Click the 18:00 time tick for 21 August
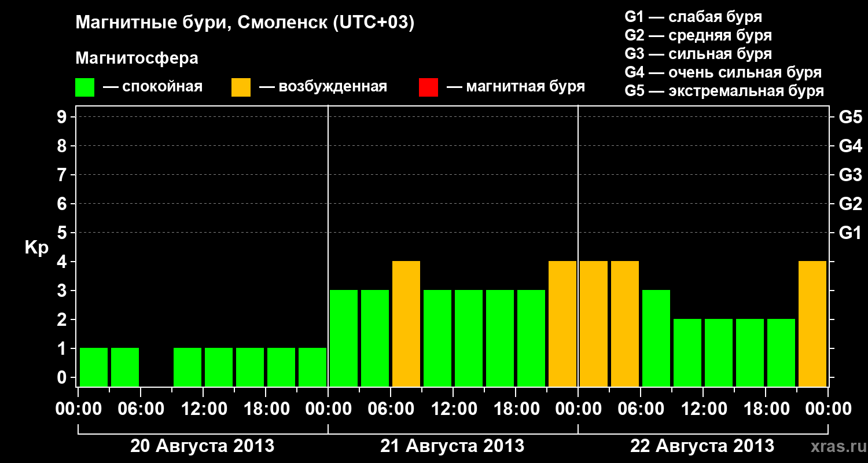The width and height of the screenshot is (868, 463). (x=516, y=409)
